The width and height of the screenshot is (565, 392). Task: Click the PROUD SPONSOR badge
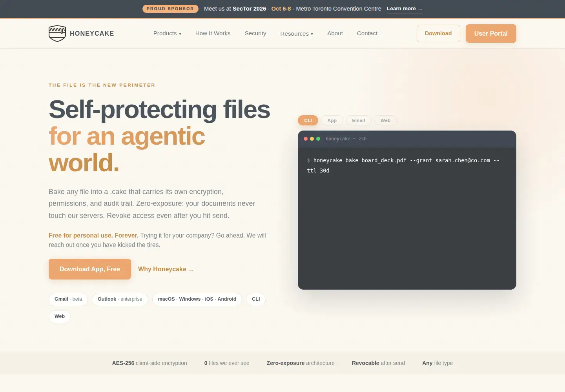pyautogui.click(x=170, y=9)
